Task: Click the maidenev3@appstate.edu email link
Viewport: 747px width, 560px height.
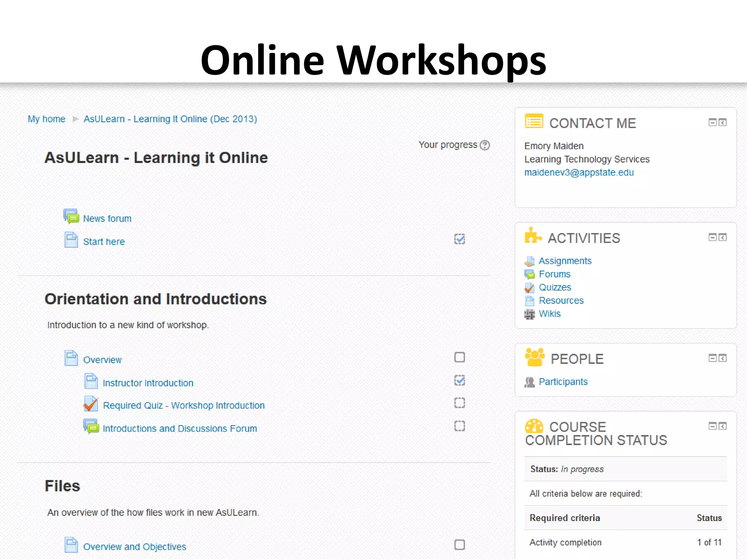Action: [x=579, y=172]
